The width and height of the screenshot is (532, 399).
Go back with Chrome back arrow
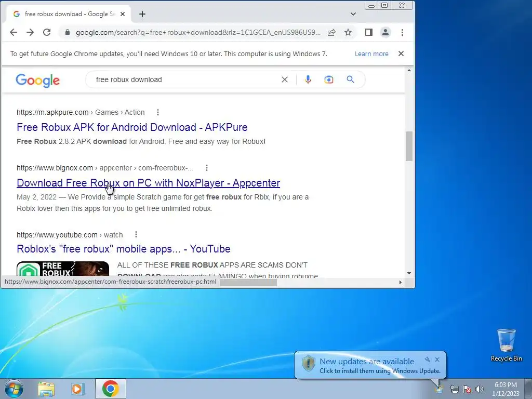click(x=13, y=32)
